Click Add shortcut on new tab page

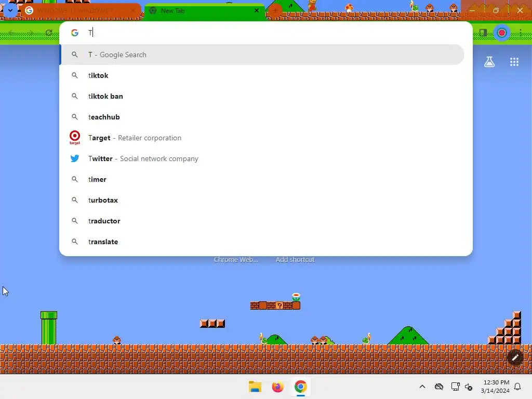click(295, 260)
